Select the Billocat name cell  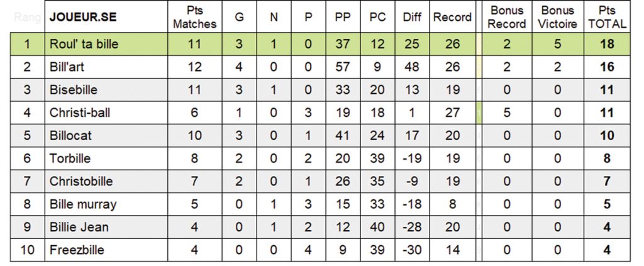click(x=106, y=136)
